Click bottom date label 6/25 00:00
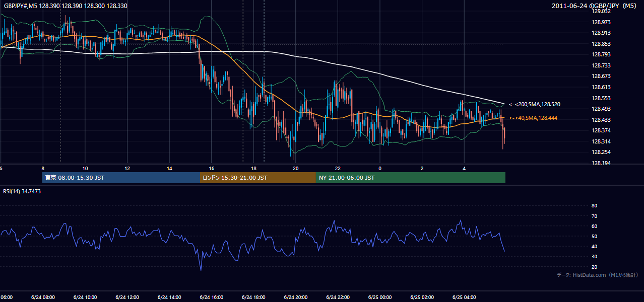This screenshot has width=644, height=302. coord(379,297)
